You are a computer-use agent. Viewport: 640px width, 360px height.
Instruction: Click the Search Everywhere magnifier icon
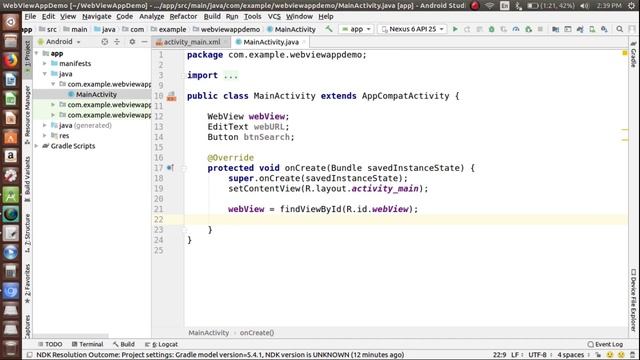[620, 29]
